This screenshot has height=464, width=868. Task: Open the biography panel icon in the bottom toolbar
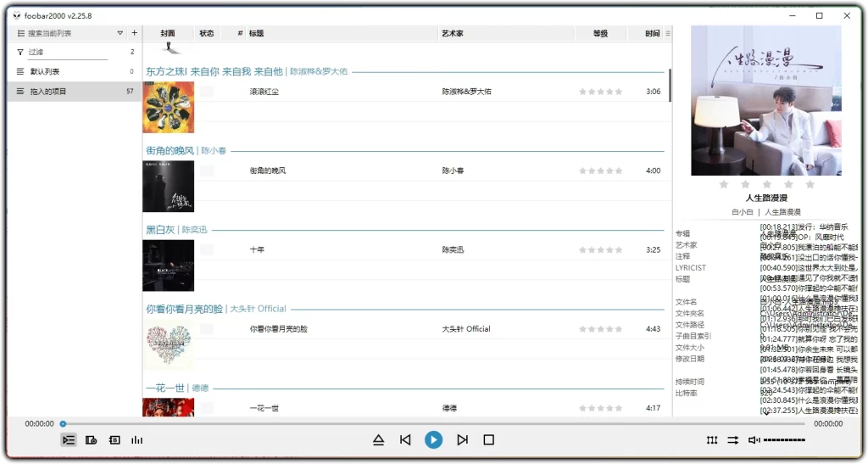click(x=114, y=440)
